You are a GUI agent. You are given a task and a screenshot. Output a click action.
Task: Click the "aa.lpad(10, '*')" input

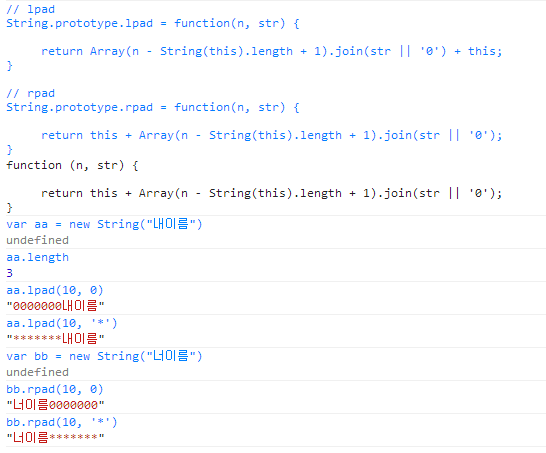coord(62,323)
